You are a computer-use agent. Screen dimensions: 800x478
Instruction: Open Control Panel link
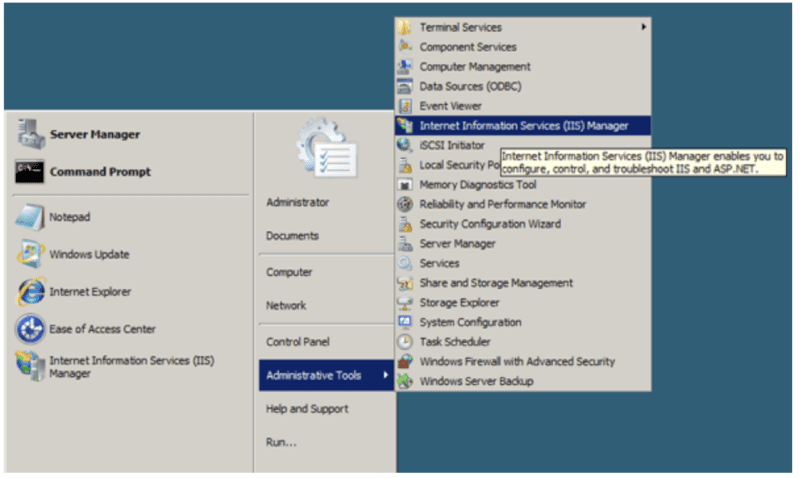297,342
